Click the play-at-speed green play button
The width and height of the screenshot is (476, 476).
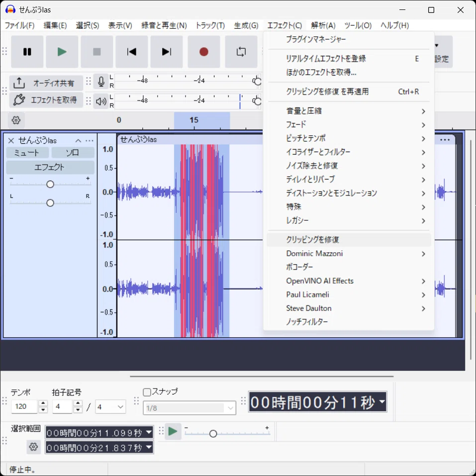173,431
